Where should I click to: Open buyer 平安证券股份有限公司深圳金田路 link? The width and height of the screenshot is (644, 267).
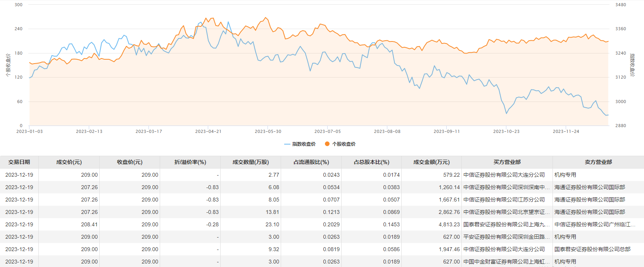click(x=506, y=237)
